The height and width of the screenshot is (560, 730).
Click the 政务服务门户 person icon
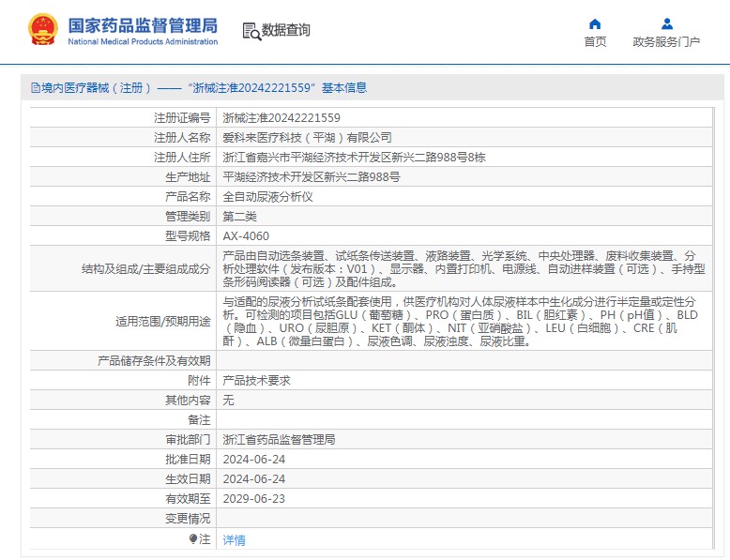click(x=666, y=23)
